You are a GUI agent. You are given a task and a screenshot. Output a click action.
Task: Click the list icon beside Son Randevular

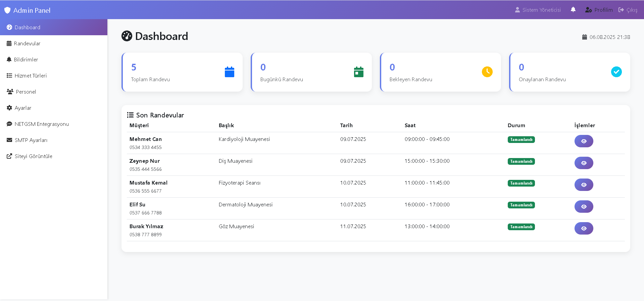(130, 115)
